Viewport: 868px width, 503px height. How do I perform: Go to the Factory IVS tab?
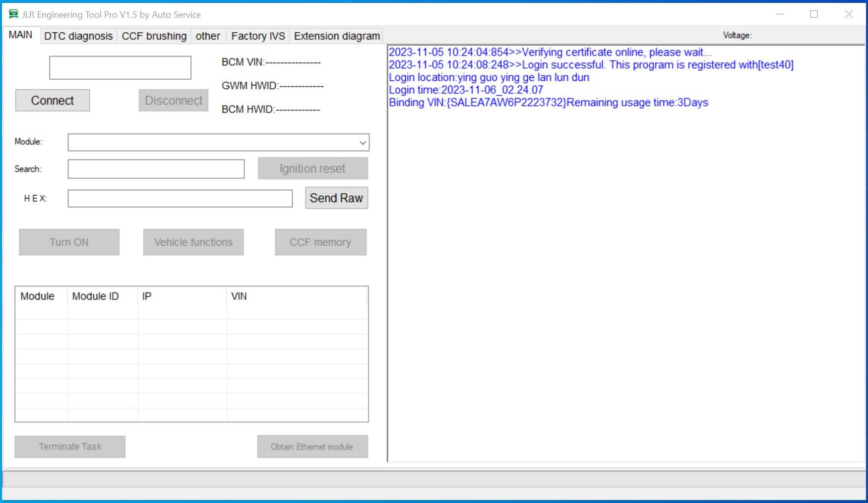pyautogui.click(x=258, y=36)
